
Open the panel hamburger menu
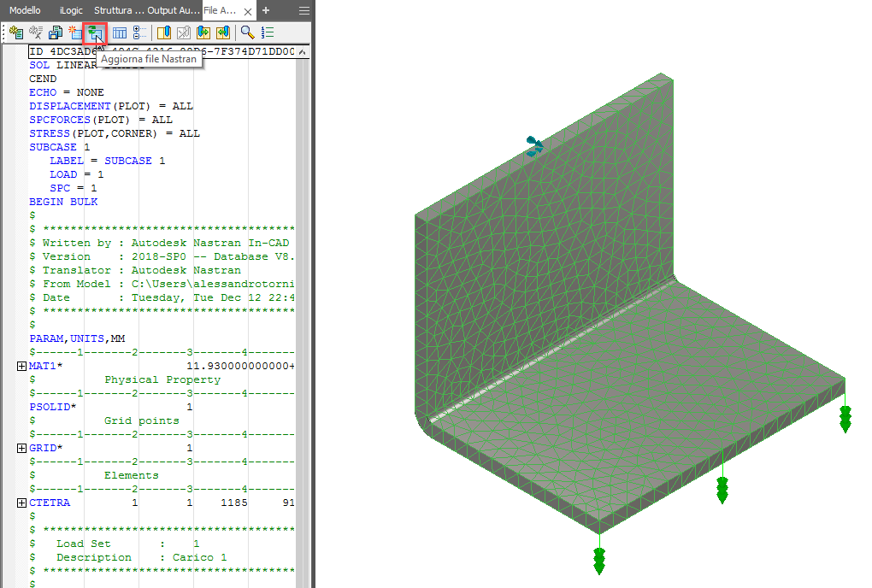pos(303,11)
